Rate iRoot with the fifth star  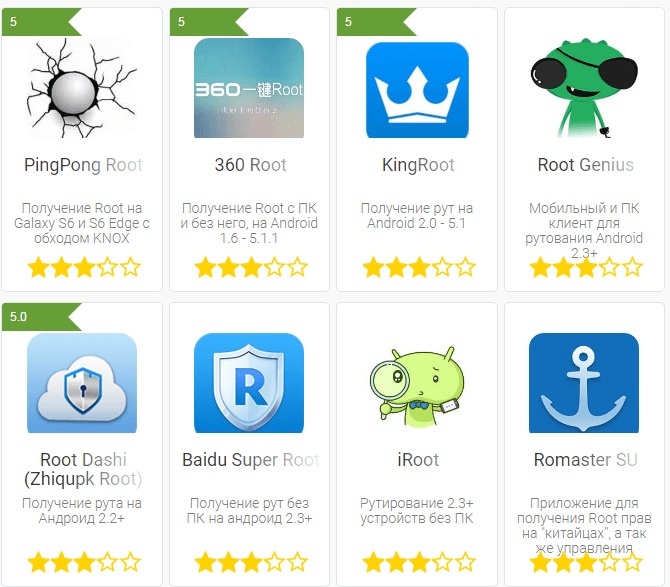coord(465,562)
